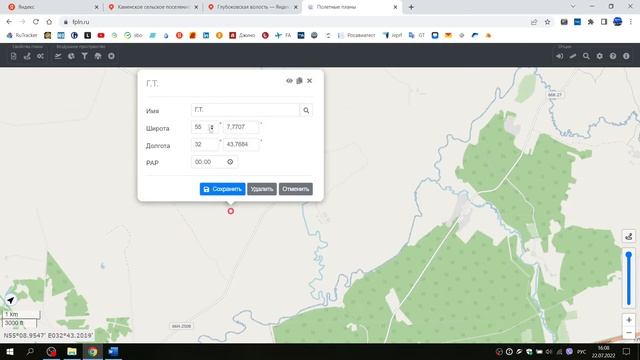Click the globe airspace icon

[71, 56]
